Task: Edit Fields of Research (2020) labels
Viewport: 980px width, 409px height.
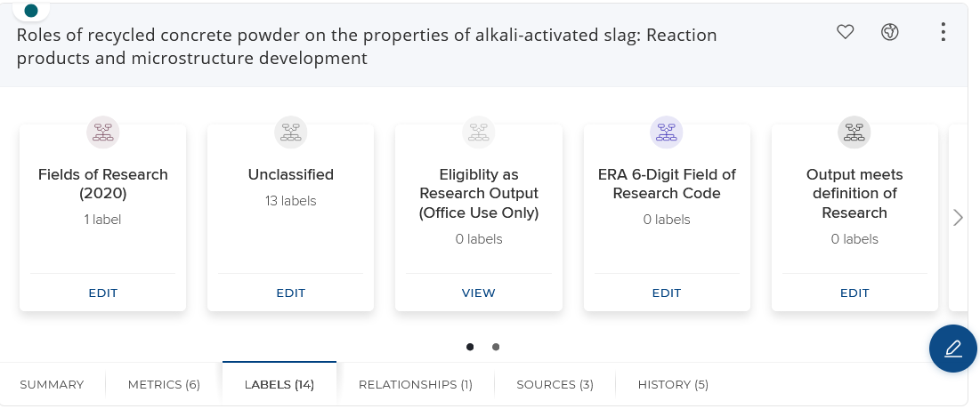Action: [103, 293]
